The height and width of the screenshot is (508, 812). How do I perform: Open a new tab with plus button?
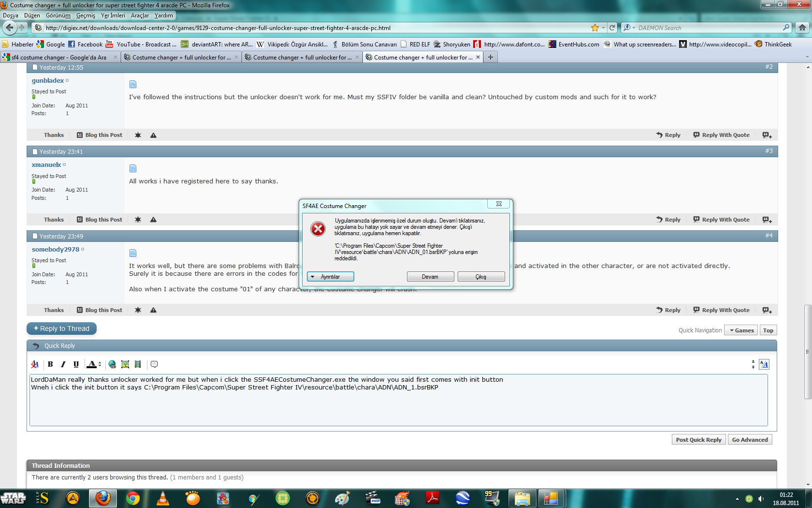[x=490, y=57]
